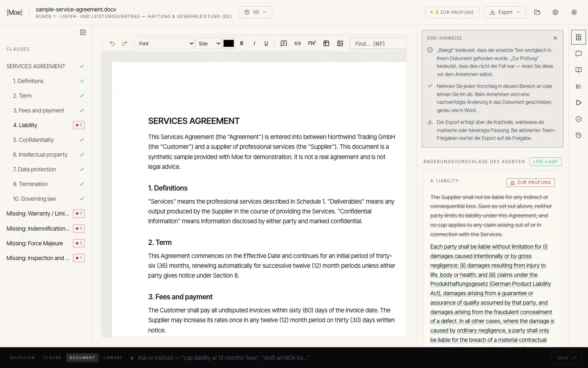Click the Send button
Viewport: 588px width, 368px height.
(x=566, y=358)
